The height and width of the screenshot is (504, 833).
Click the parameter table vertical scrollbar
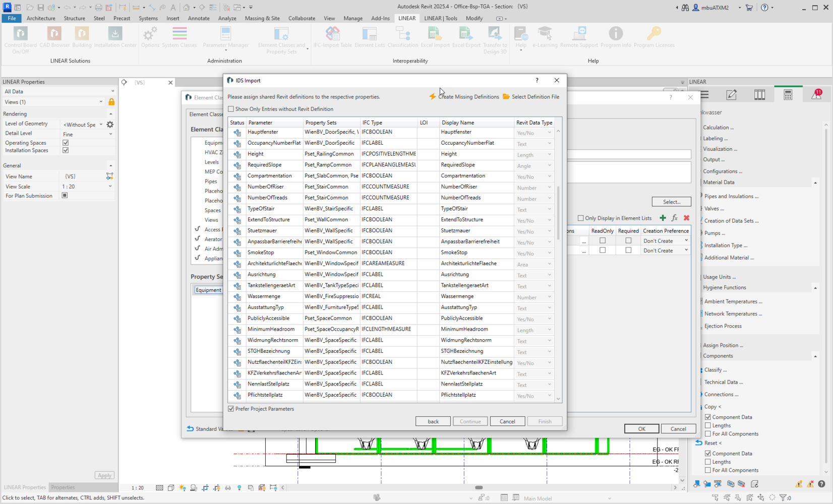(x=558, y=212)
